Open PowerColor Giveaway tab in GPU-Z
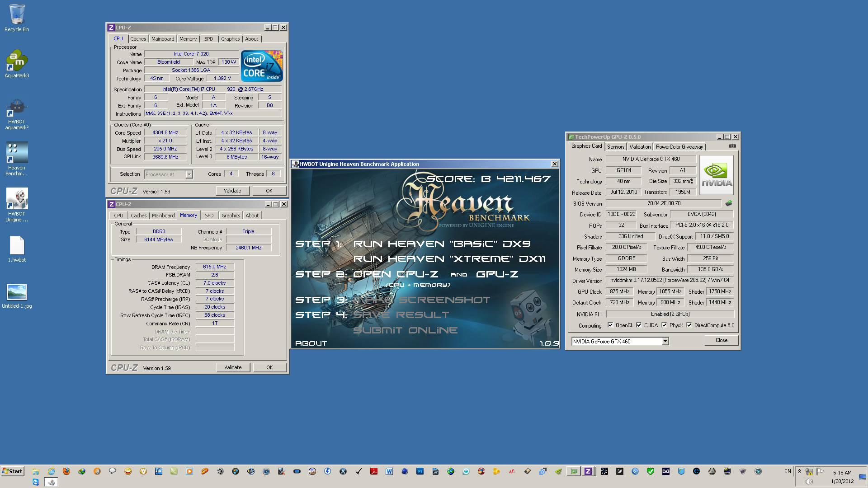This screenshot has height=488, width=868. tap(679, 147)
